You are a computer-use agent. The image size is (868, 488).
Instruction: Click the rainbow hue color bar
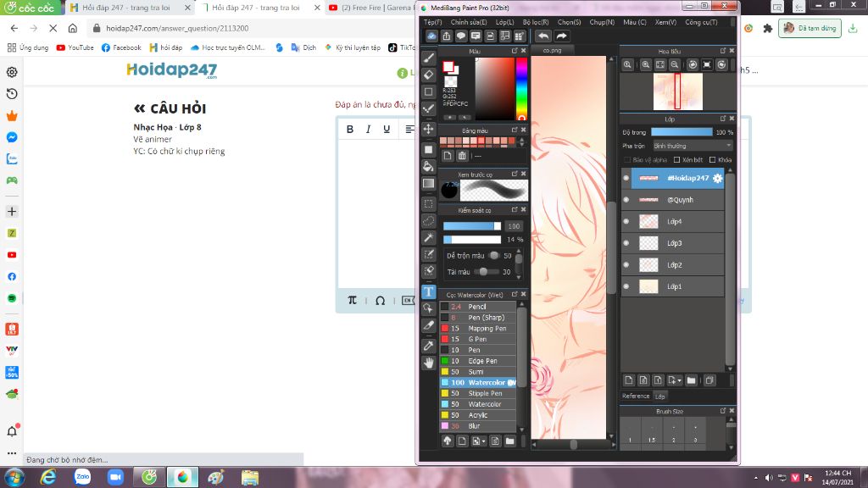(521, 88)
